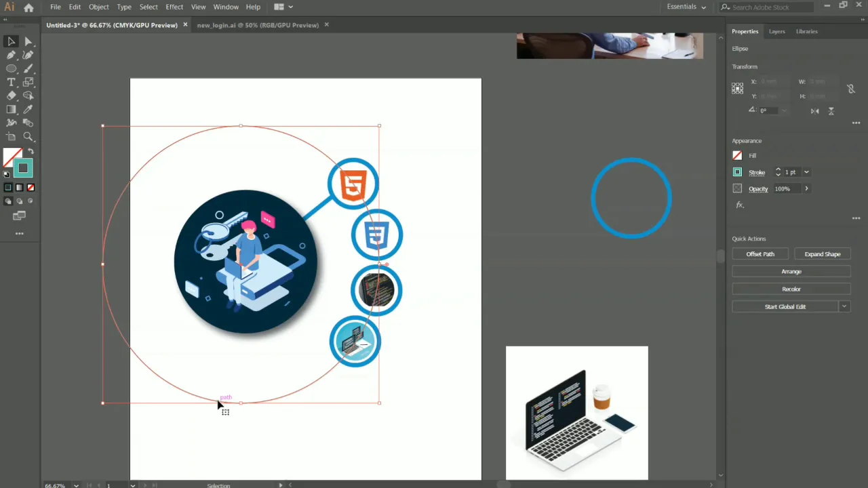
Task: Open the rotation angle dropdown
Action: [x=785, y=110]
